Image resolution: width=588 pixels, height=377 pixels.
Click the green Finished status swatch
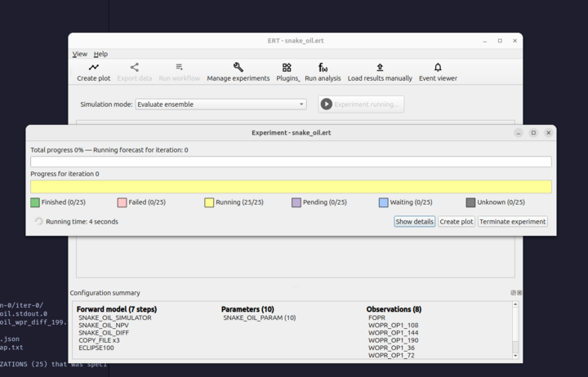[35, 202]
